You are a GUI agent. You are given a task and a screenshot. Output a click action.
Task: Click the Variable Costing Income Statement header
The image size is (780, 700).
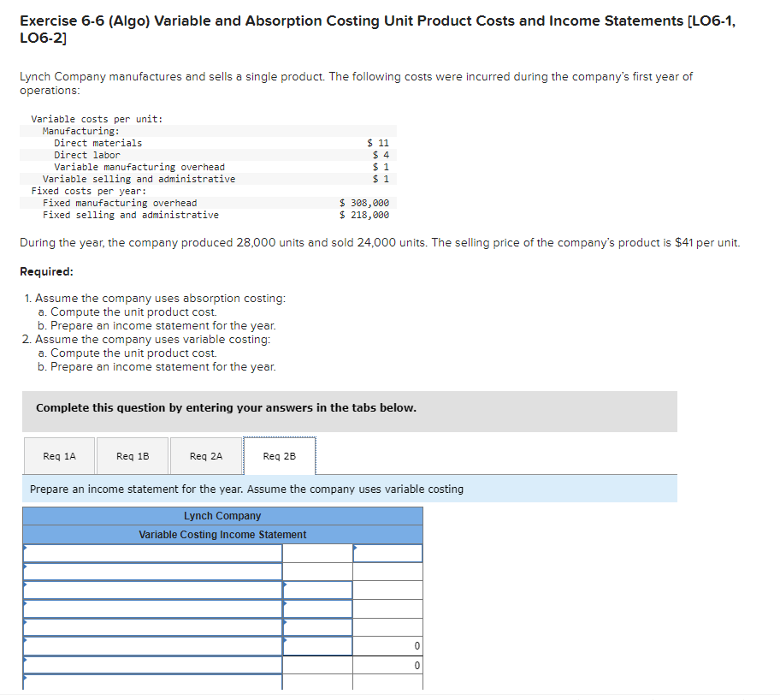coord(222,534)
